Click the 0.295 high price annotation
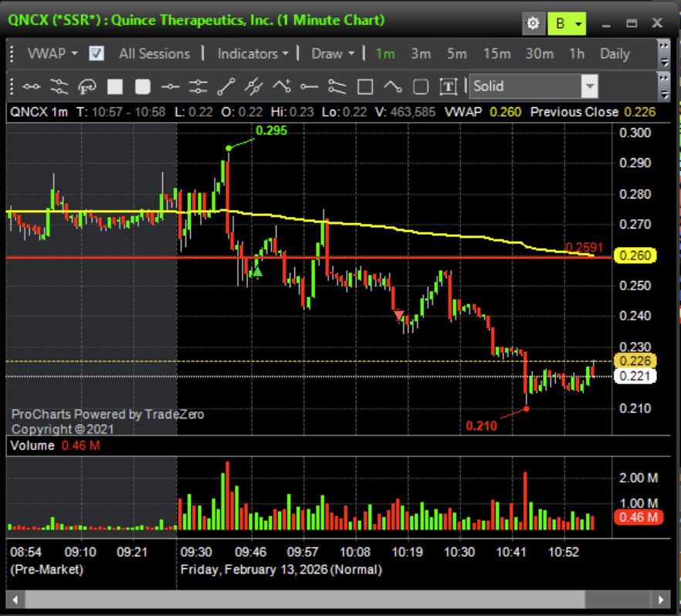The height and width of the screenshot is (616, 681). [x=271, y=130]
